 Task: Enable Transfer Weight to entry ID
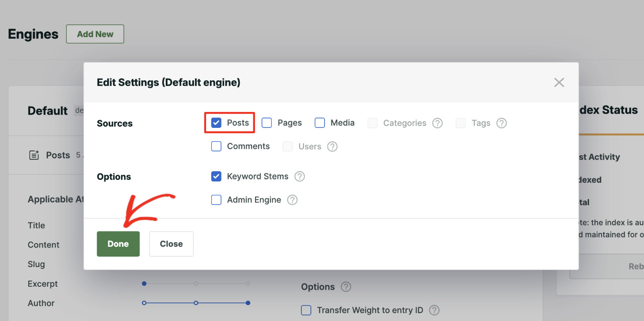[306, 310]
